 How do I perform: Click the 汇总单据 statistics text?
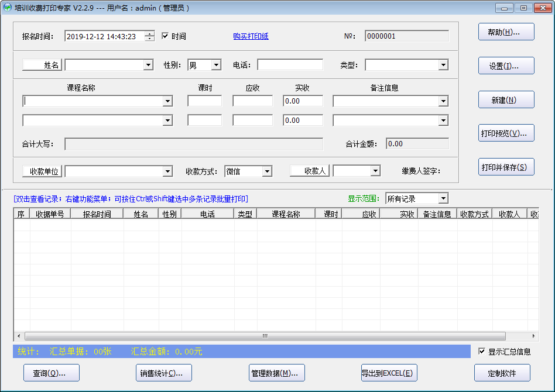pyautogui.click(x=81, y=351)
